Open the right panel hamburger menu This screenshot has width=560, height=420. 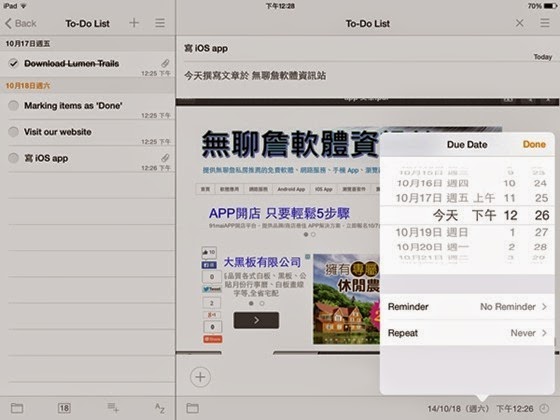(x=545, y=23)
